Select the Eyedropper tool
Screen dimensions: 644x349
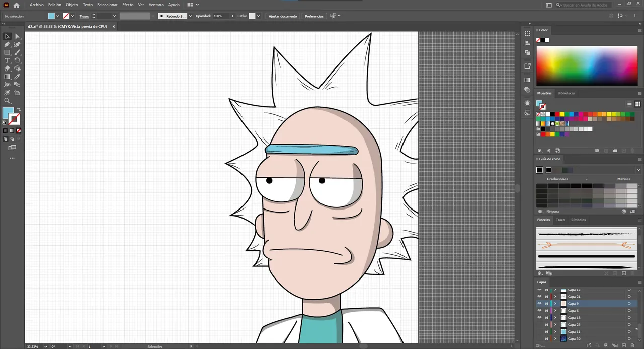tap(17, 77)
